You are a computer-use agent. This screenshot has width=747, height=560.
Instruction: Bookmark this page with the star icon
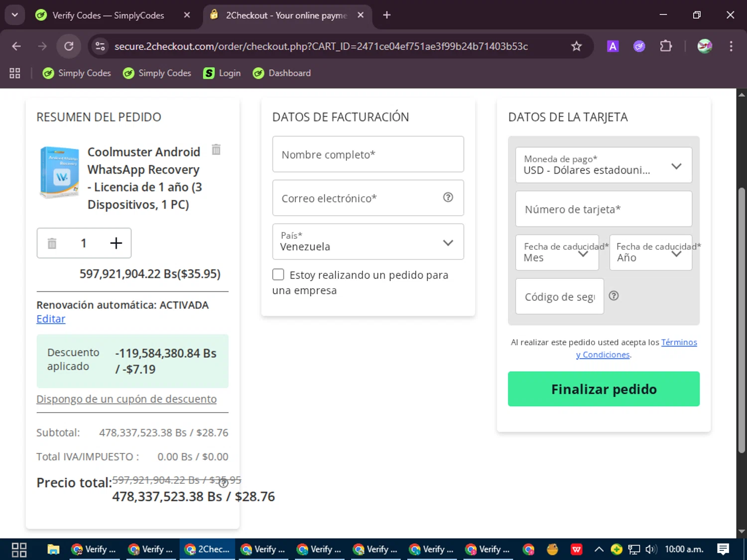click(x=576, y=46)
